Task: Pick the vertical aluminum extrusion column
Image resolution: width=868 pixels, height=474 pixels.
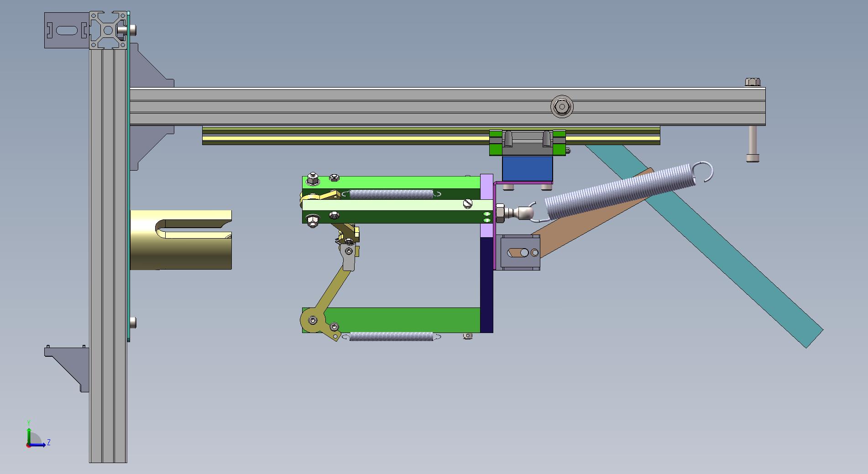Action: click(x=108, y=255)
